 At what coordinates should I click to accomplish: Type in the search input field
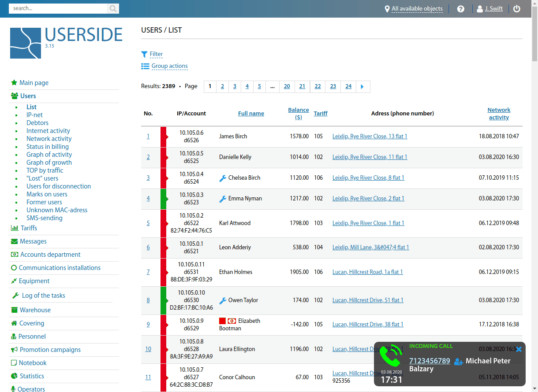[x=57, y=8]
